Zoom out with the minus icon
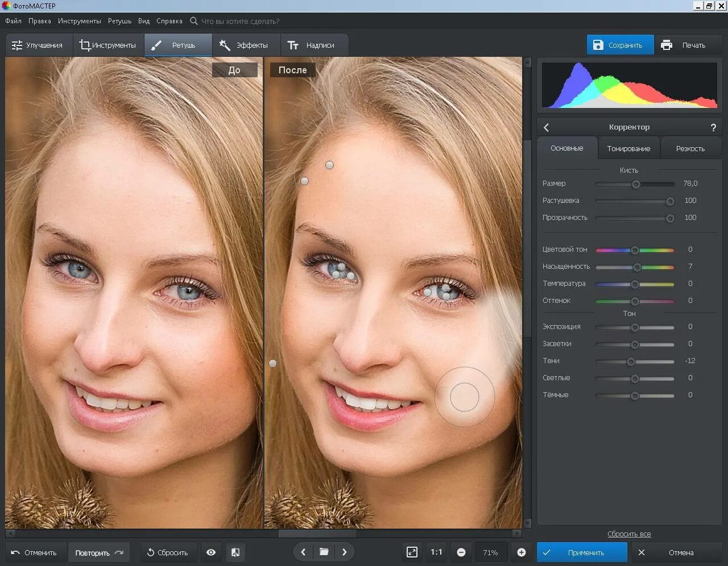The image size is (728, 566). 461,552
